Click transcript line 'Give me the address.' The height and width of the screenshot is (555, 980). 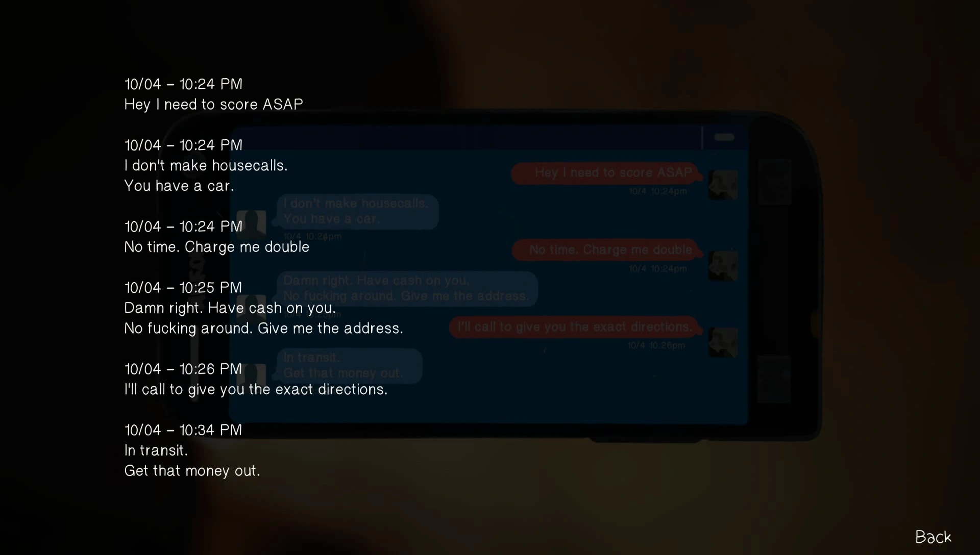[x=331, y=329]
